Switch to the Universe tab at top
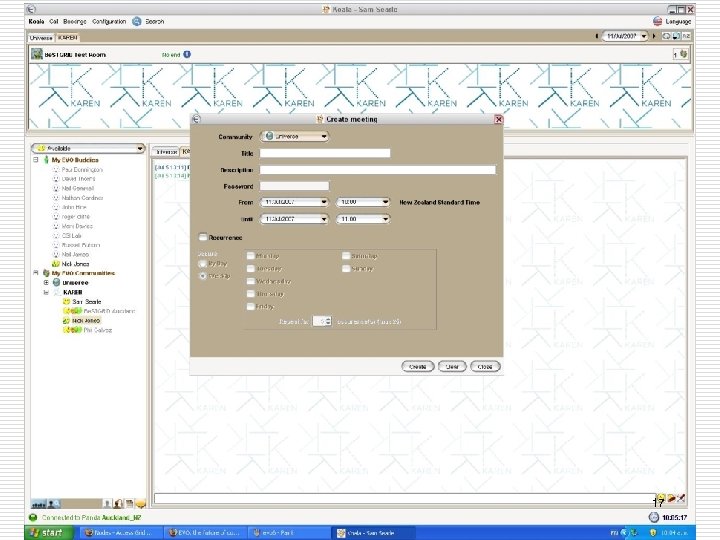This screenshot has height=540, width=720. [41, 38]
